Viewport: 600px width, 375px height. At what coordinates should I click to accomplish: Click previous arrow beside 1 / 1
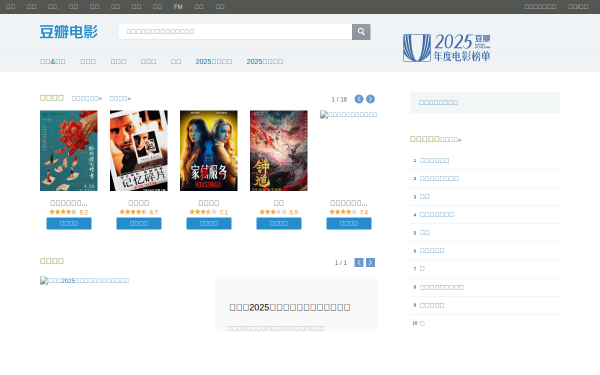pyautogui.click(x=359, y=262)
